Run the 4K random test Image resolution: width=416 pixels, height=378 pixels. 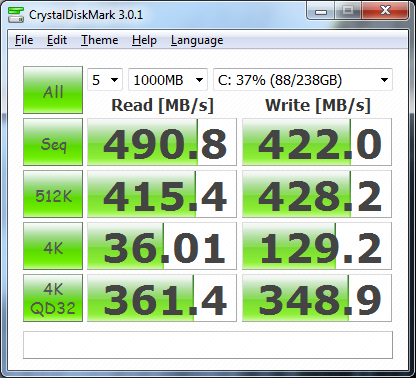point(53,246)
